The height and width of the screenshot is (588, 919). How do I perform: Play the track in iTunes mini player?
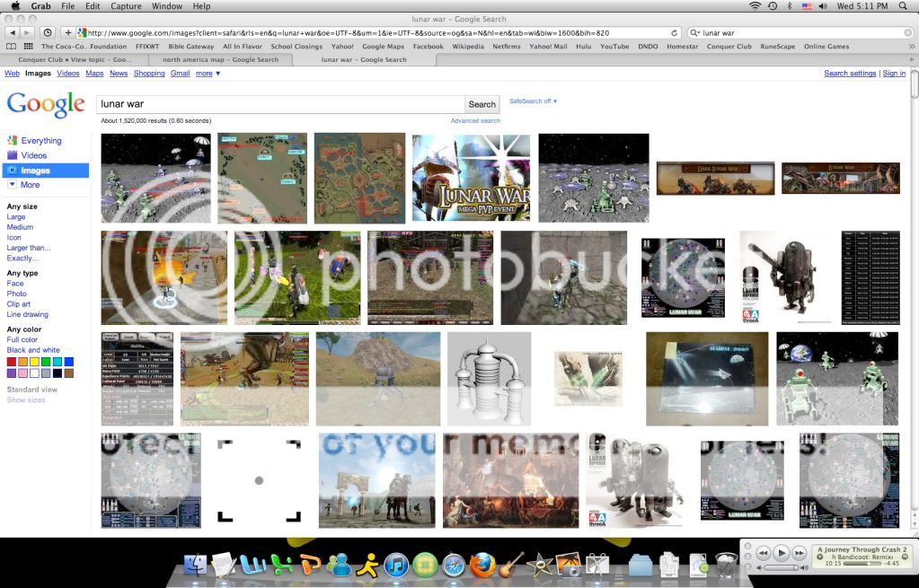781,552
